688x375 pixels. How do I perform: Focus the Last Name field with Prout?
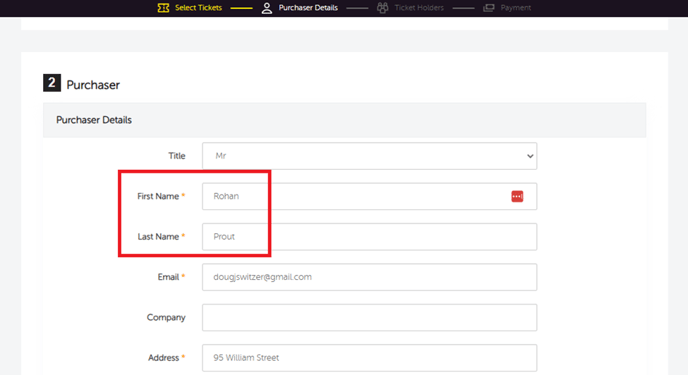[x=369, y=236]
